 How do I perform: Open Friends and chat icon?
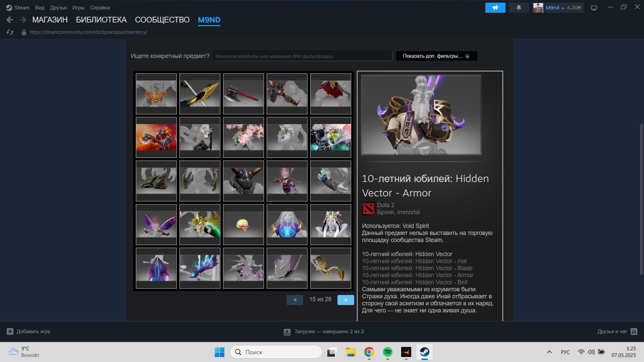[x=634, y=331]
